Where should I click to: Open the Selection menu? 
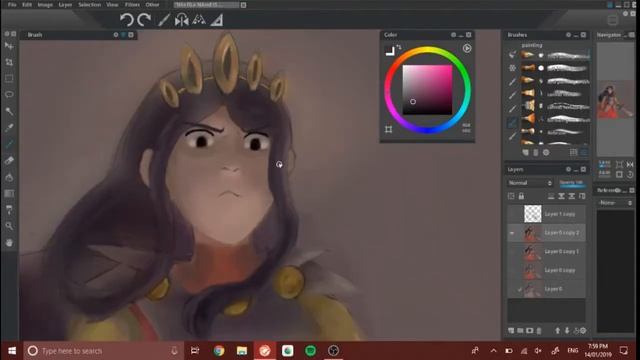point(89,4)
